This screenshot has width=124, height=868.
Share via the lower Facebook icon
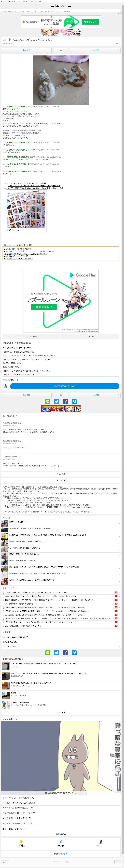(x=65, y=653)
